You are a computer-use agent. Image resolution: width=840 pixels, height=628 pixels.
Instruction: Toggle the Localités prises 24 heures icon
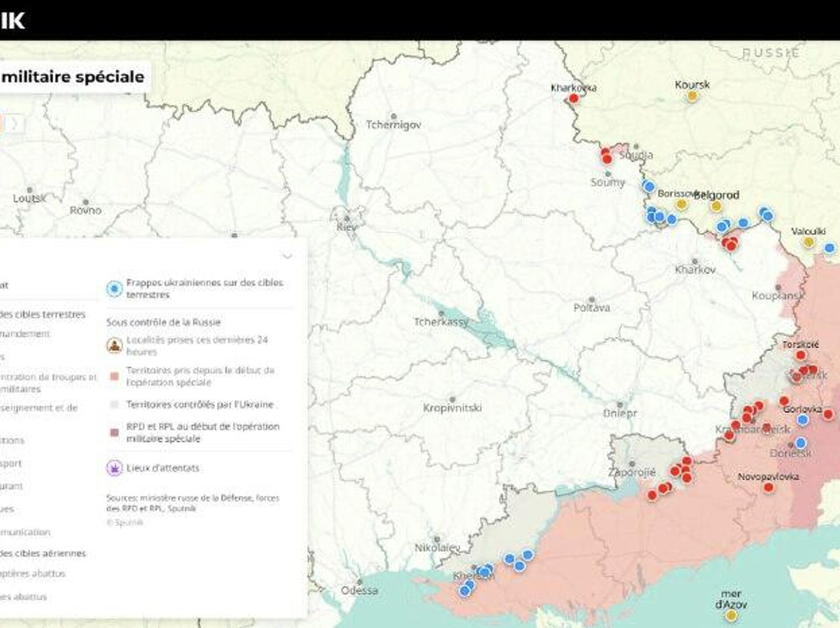pos(115,346)
